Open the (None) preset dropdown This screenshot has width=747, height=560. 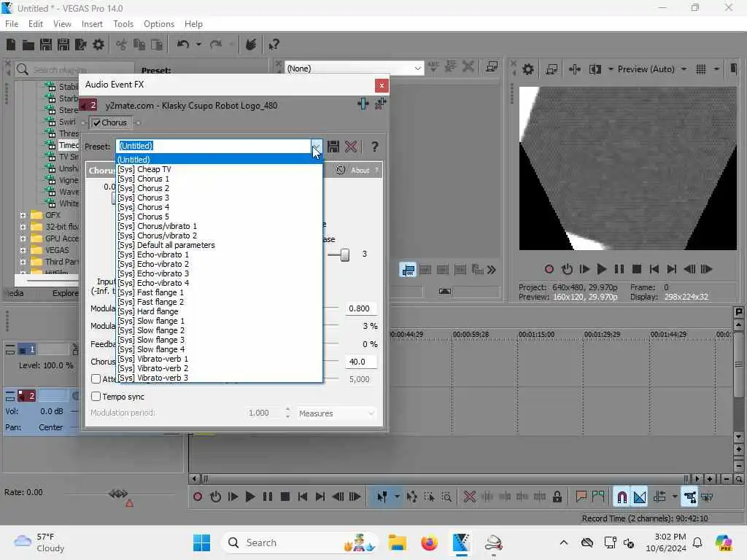coord(417,69)
